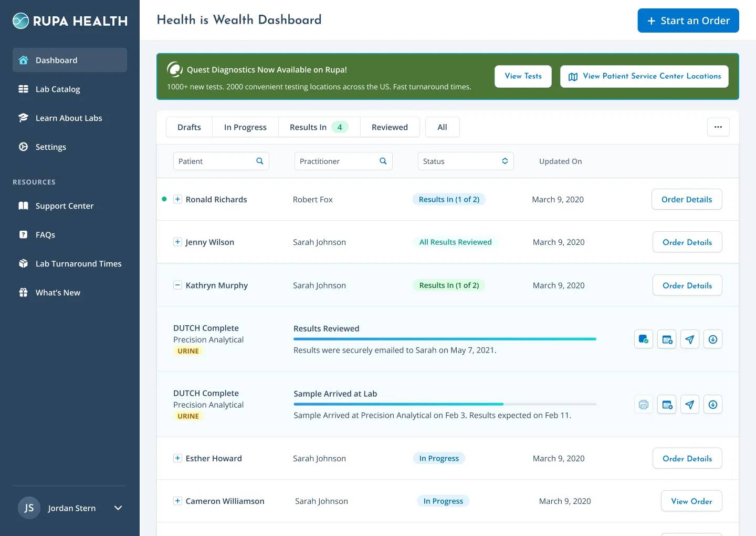Image resolution: width=756 pixels, height=536 pixels.
Task: Switch to the Results In tab
Action: click(319, 127)
